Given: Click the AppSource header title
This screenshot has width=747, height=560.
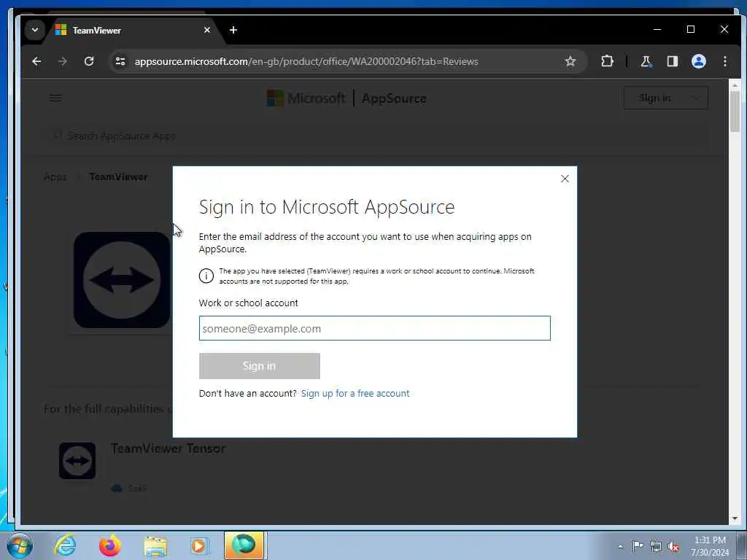Looking at the screenshot, I should [x=394, y=98].
